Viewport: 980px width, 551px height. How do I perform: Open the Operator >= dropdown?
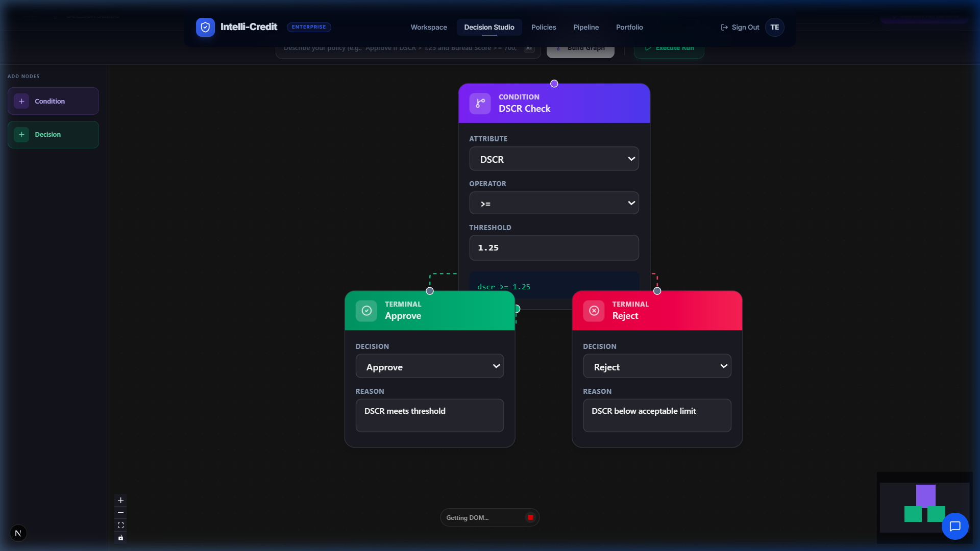[554, 203]
